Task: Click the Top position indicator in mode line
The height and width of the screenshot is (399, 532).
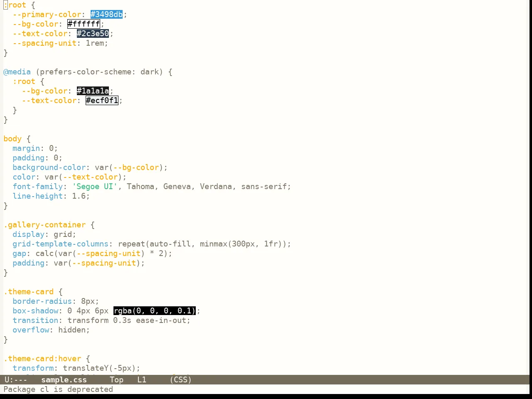Action: point(116,380)
